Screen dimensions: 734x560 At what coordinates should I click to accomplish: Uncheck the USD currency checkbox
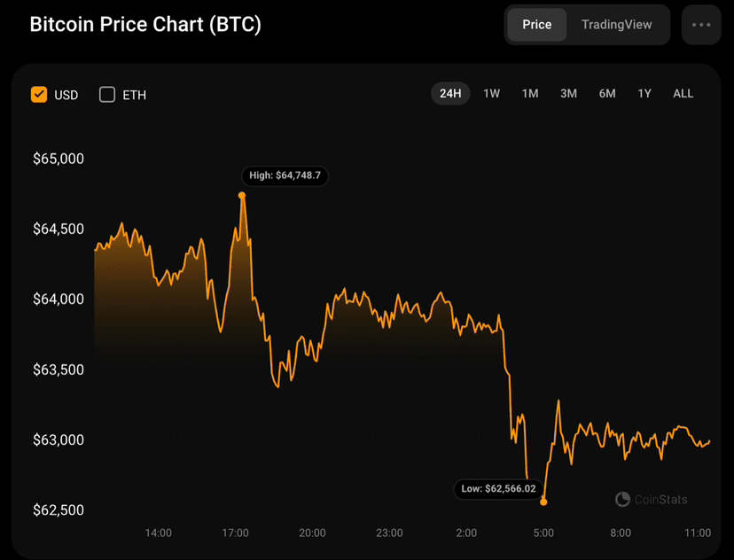click(39, 95)
